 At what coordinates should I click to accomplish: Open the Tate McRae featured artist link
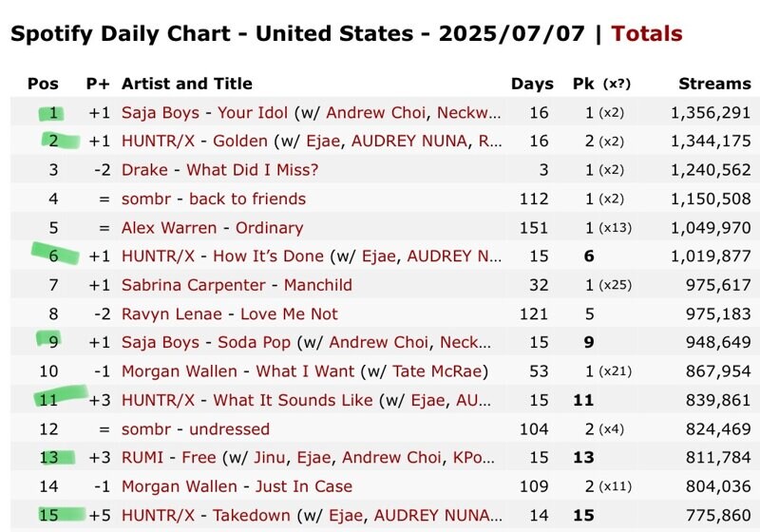[x=438, y=371]
